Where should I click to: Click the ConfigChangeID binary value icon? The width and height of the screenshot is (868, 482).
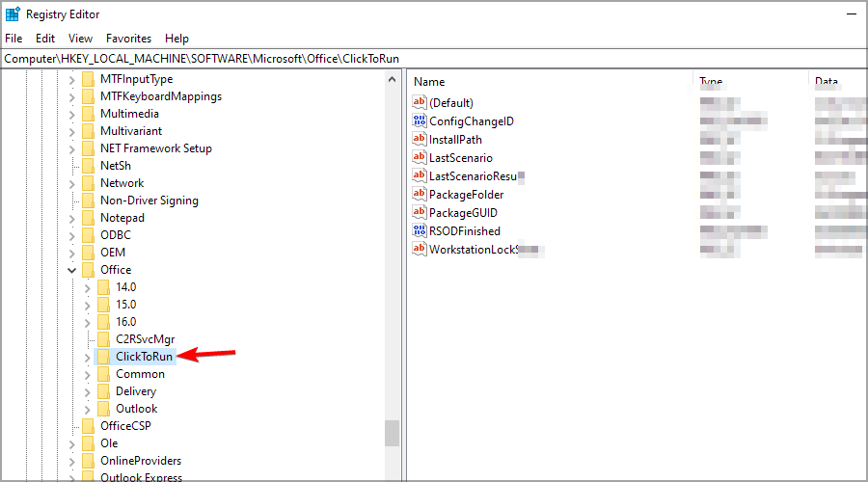coord(420,120)
